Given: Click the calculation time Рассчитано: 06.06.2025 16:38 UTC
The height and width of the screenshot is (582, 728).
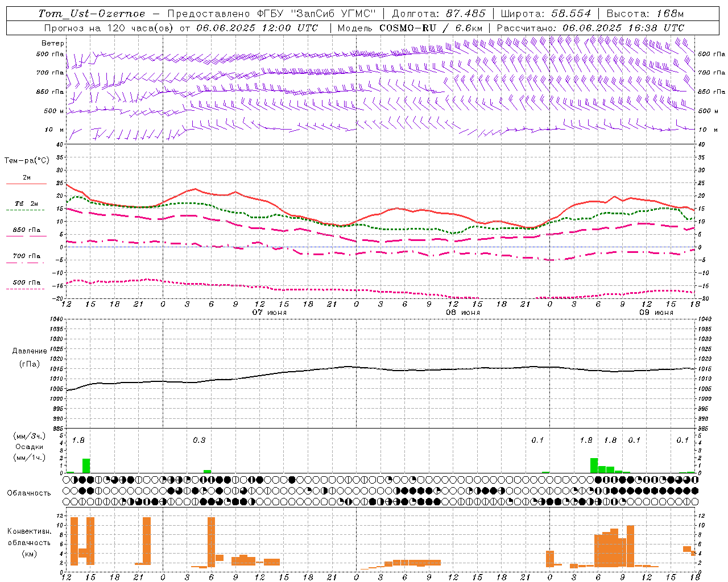Looking at the screenshot, I should [590, 28].
